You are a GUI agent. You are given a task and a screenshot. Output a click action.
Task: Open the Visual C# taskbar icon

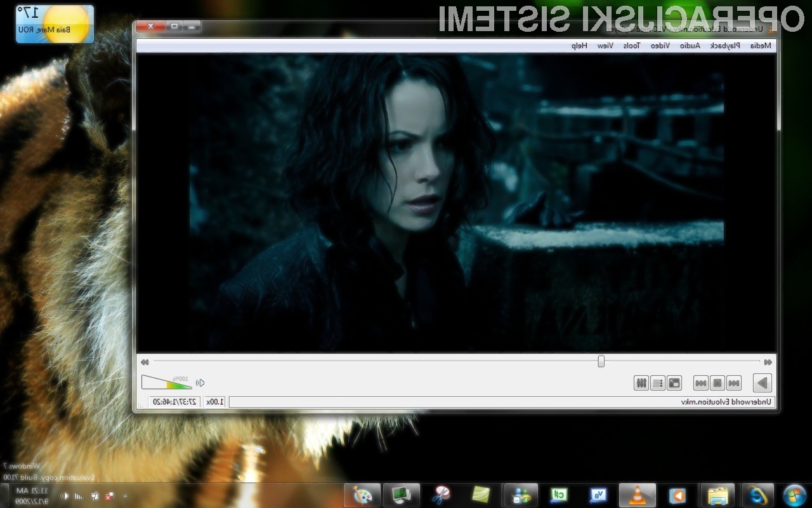(559, 495)
